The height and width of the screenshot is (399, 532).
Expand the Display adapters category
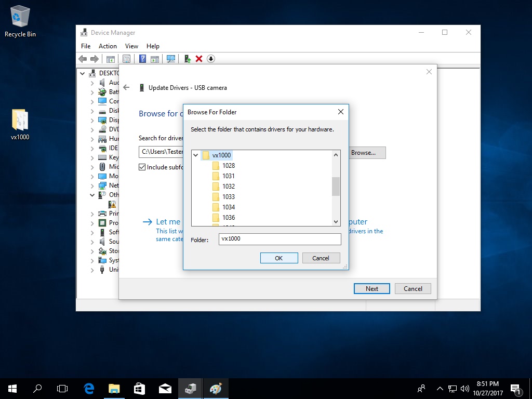[x=92, y=120]
